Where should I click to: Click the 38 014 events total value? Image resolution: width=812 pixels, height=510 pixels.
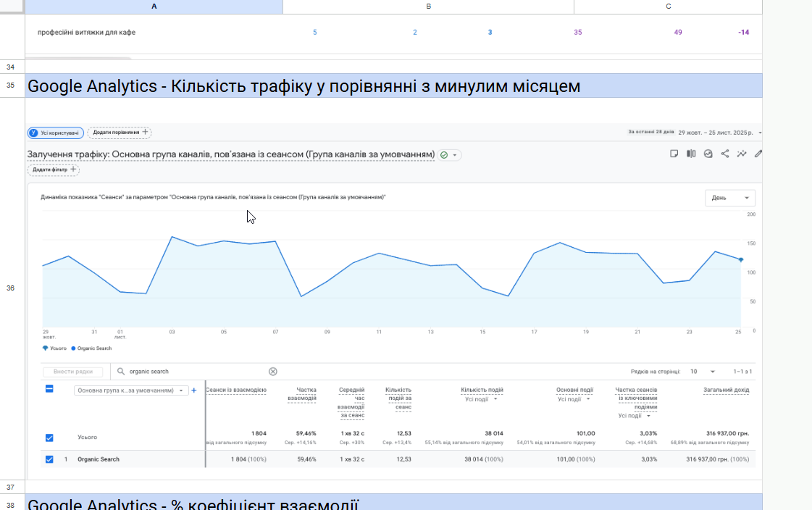coord(494,433)
